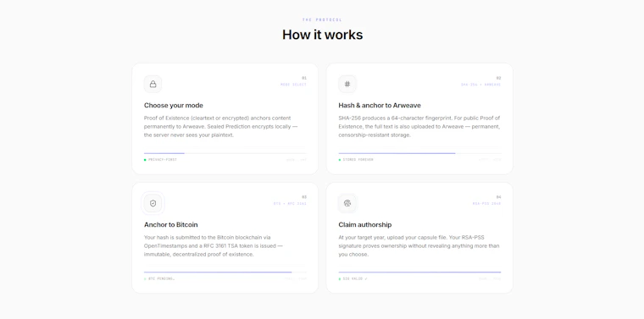Click the lock icon on Choose your mode

153,84
